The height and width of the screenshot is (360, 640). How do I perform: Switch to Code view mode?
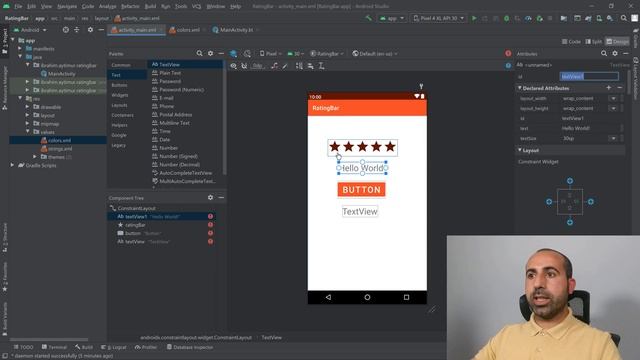pyautogui.click(x=571, y=42)
